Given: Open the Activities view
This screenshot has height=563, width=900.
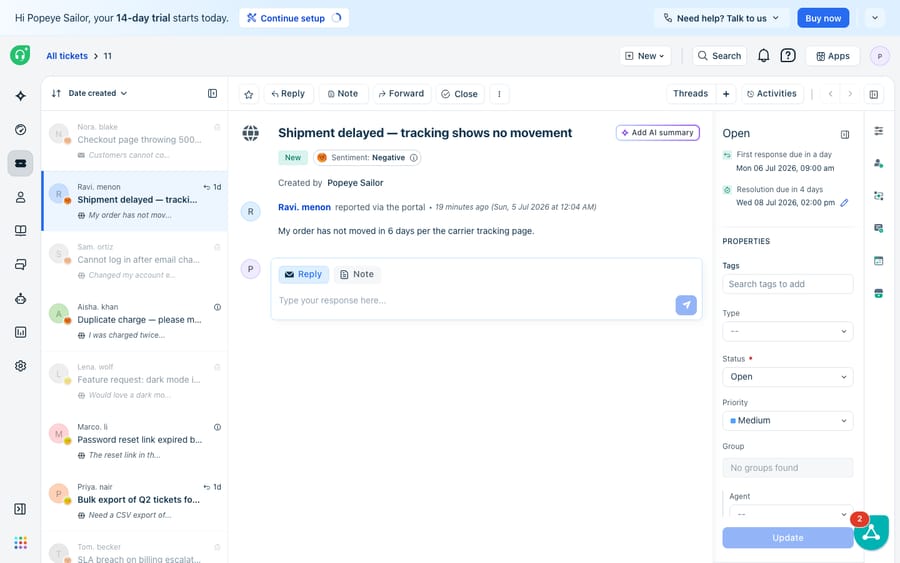Looking at the screenshot, I should coord(772,94).
